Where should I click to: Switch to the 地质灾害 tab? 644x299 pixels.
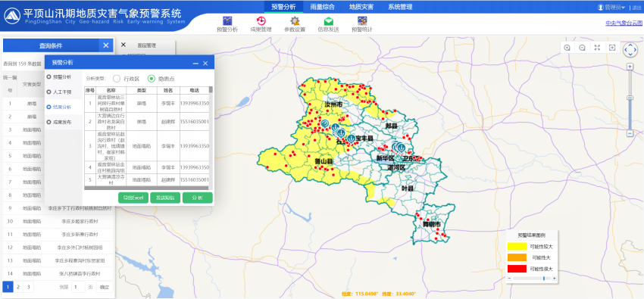click(x=361, y=7)
